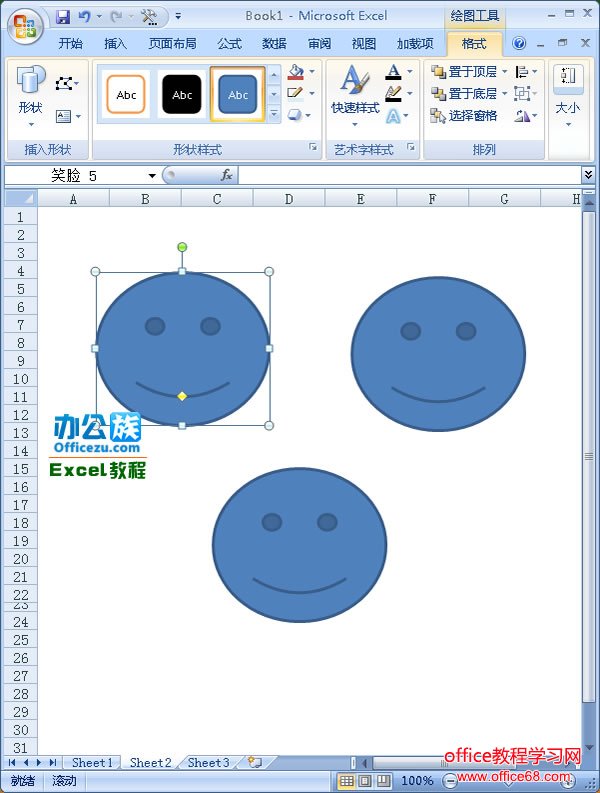
Task: Click the Text Effects glowing A icon
Action: [393, 116]
